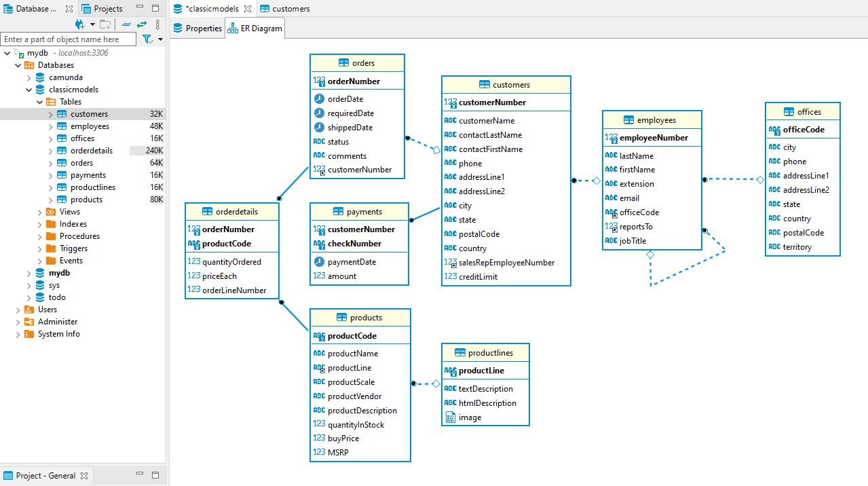868x486 pixels.
Task: Maximize the Project - General panel
Action: click(155, 475)
